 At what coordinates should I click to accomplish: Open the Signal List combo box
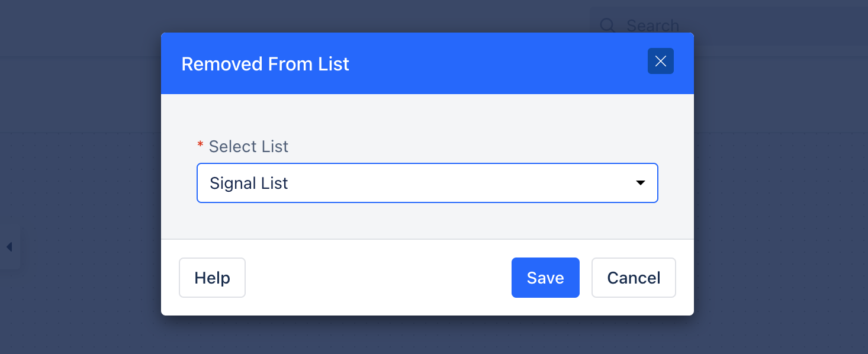click(427, 183)
